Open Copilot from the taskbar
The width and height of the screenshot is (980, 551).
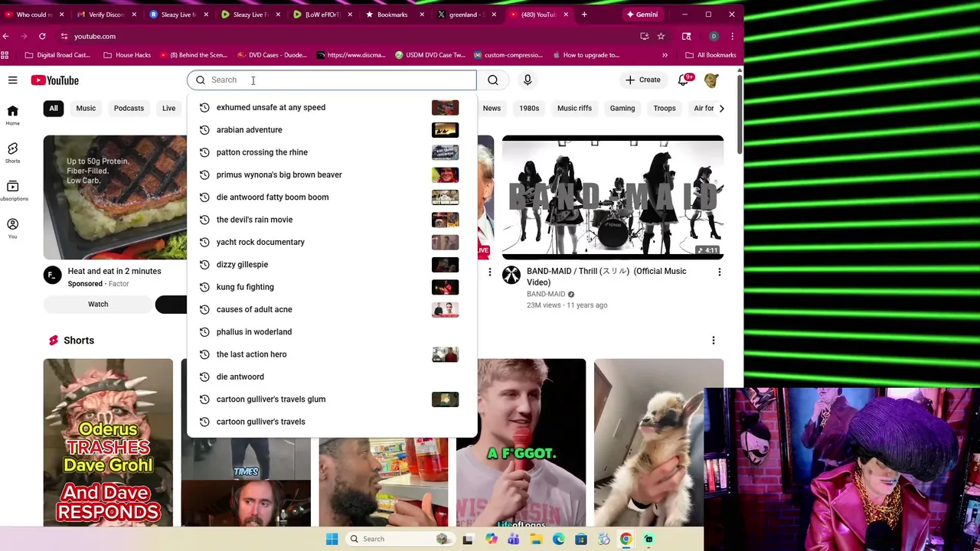491,539
